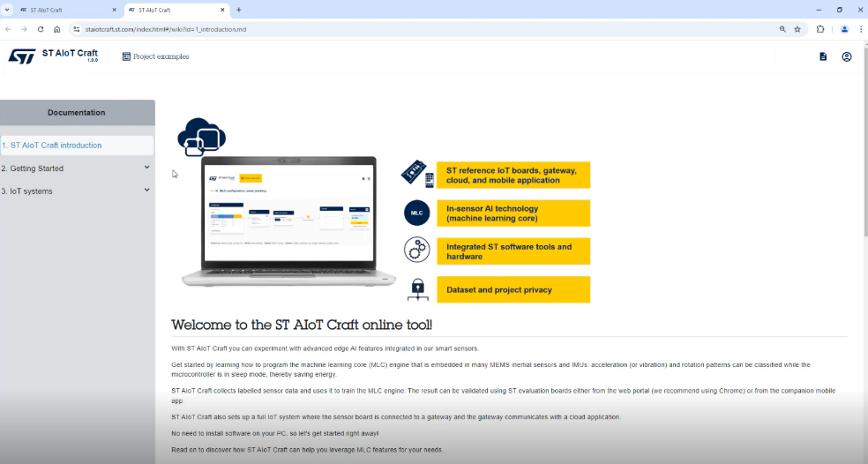Reload the current page

click(x=41, y=29)
